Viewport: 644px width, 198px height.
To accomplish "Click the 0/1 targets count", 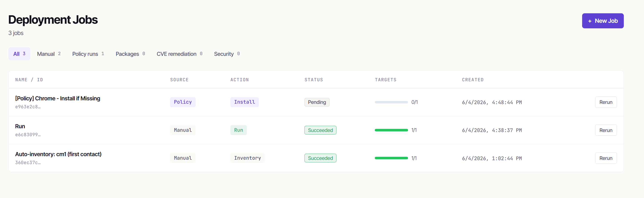I will tap(414, 102).
